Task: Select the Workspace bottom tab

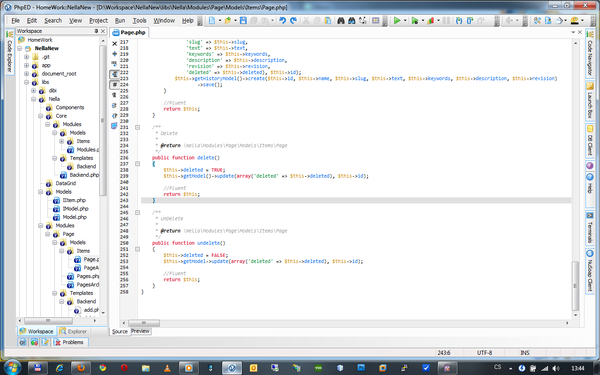Action: pos(36,331)
